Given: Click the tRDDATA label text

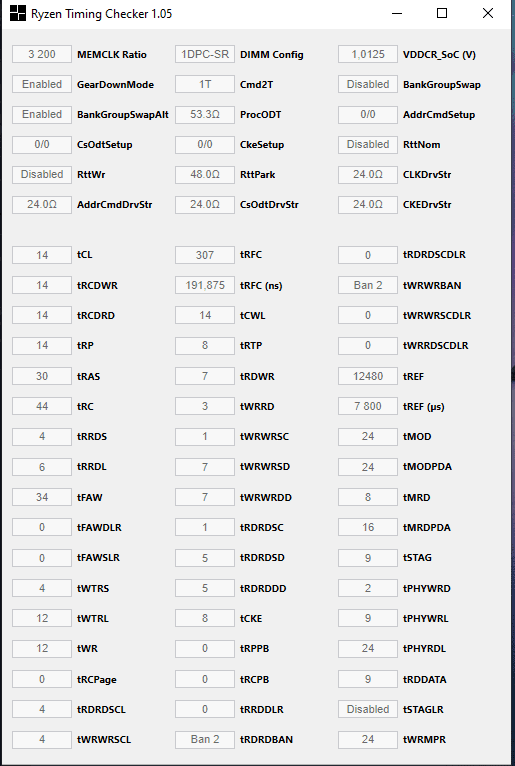Looking at the screenshot, I should [425, 680].
